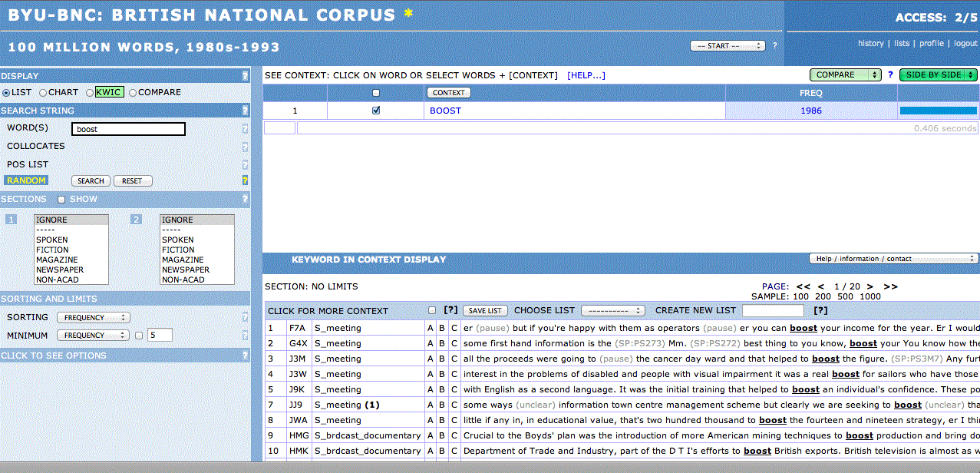Toggle select-all checkbox in results header
Screen dimensions: 980x473
(x=376, y=93)
